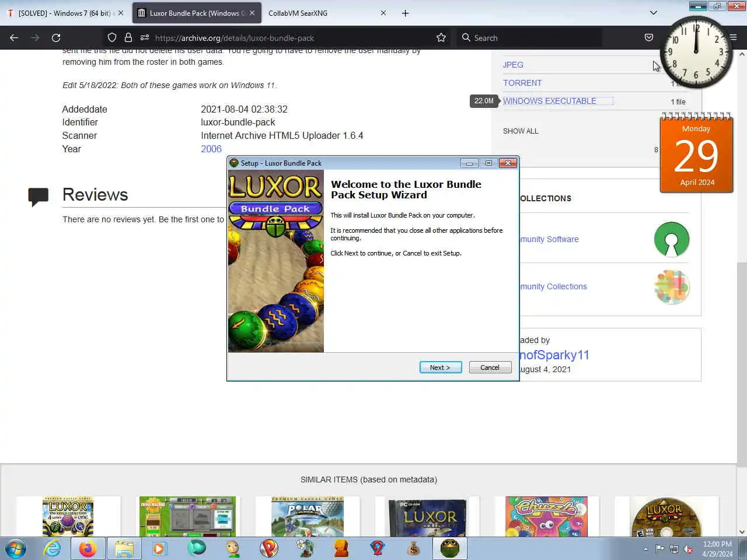747x560 pixels.
Task: Click the identifier value luxor-bundle-pack
Action: tap(238, 122)
